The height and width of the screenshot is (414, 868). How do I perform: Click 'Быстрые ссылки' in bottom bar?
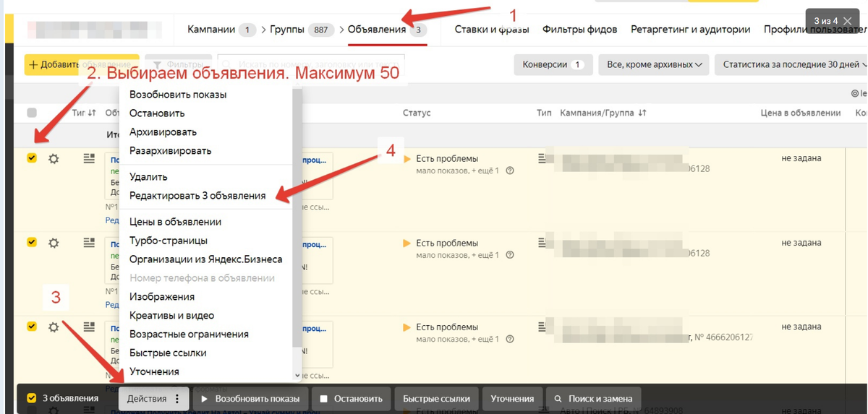pyautogui.click(x=436, y=399)
